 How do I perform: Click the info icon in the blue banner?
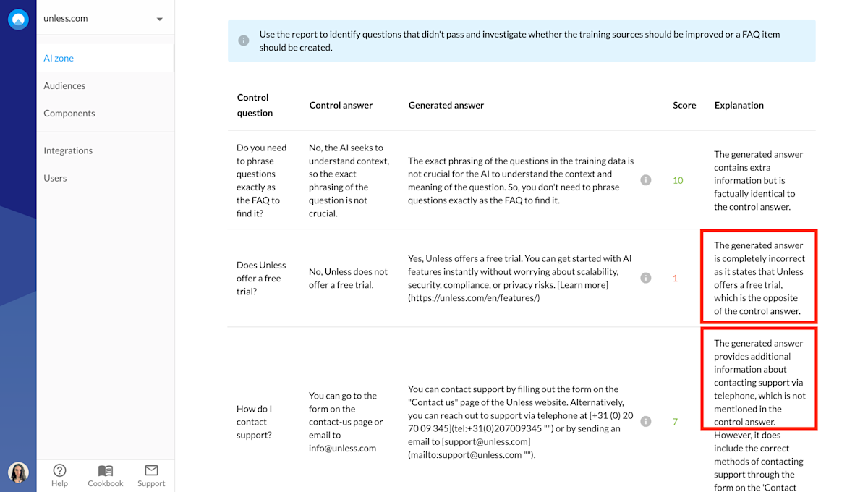coord(244,41)
